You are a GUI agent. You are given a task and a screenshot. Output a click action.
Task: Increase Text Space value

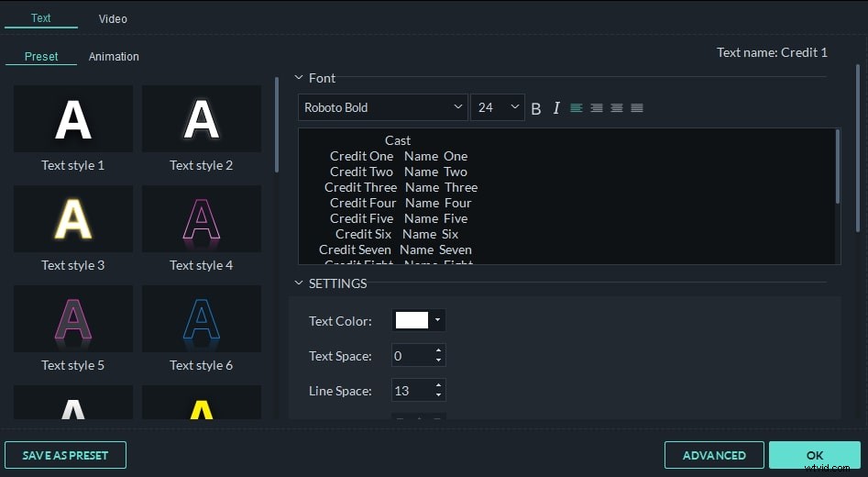click(438, 350)
